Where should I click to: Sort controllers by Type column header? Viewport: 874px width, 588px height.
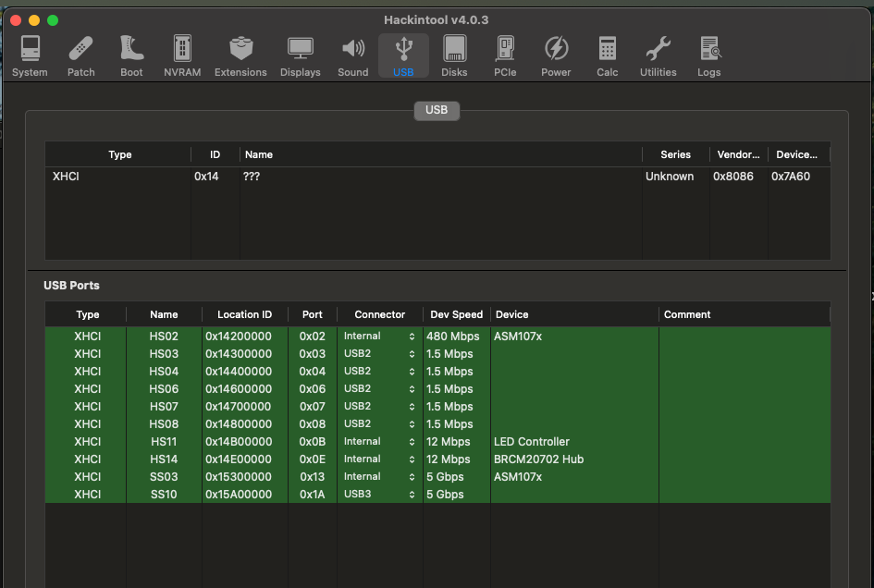coord(119,154)
